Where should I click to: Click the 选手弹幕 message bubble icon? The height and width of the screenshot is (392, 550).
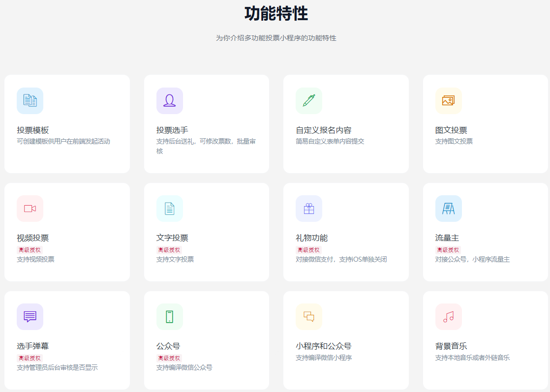tap(30, 317)
